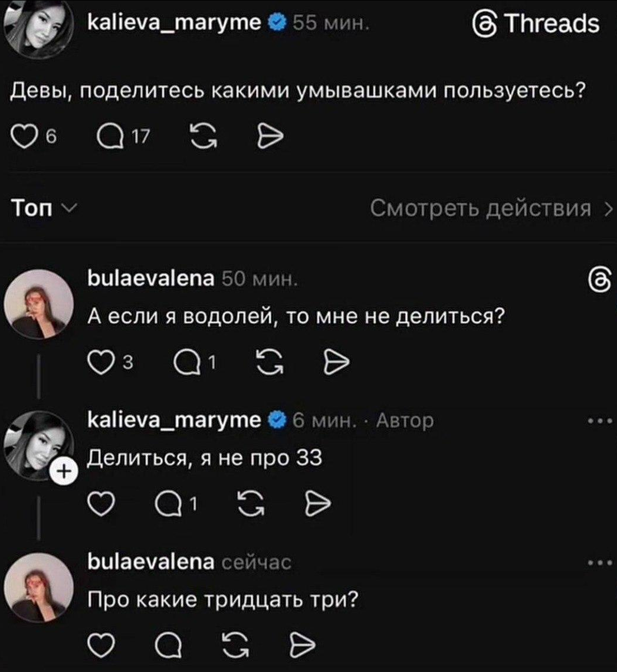Like the 'Делиться, я не про 33' reply
Screen dimensions: 617x672
tap(101, 504)
